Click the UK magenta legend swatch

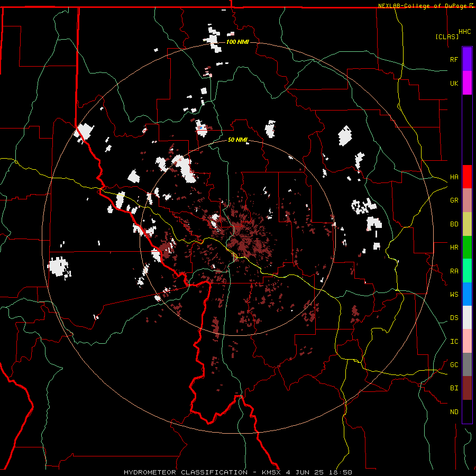467,83
